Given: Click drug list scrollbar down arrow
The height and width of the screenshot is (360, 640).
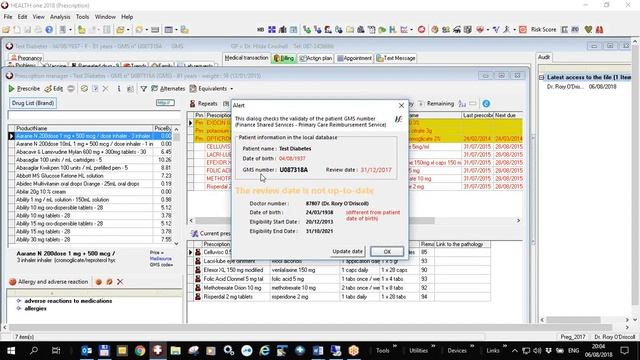Looking at the screenshot, I should (176, 244).
